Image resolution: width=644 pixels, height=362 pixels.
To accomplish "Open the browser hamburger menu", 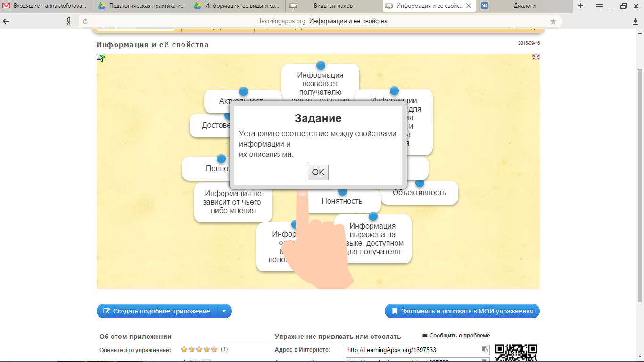I will click(599, 6).
